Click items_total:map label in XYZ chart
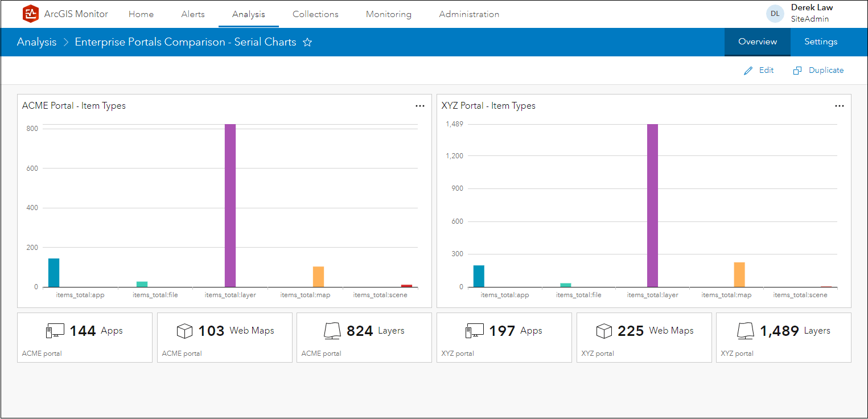The width and height of the screenshot is (868, 419). coord(726,295)
